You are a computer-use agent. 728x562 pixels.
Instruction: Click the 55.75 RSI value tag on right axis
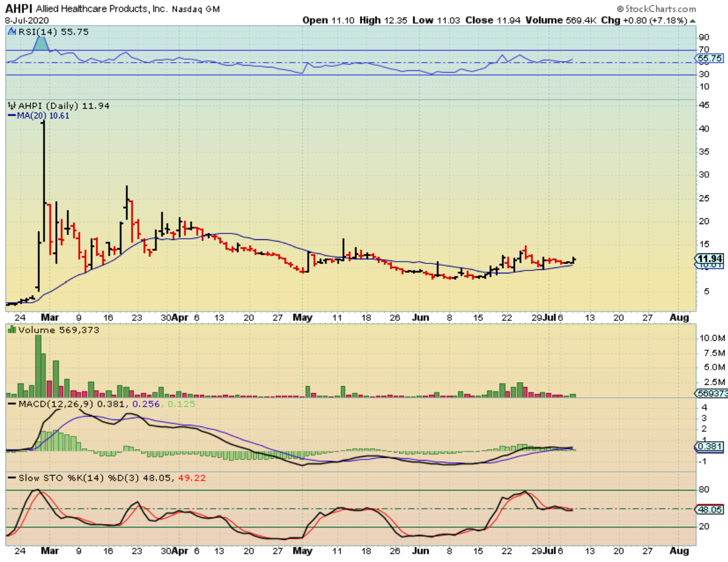[710, 59]
